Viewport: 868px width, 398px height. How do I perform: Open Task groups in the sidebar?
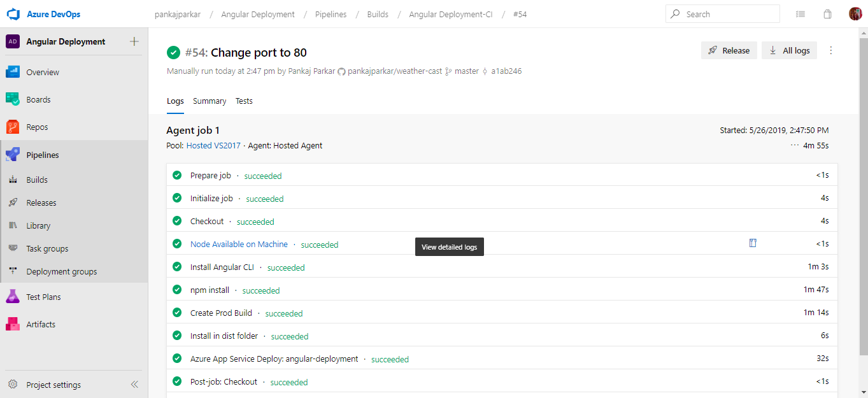pos(48,248)
